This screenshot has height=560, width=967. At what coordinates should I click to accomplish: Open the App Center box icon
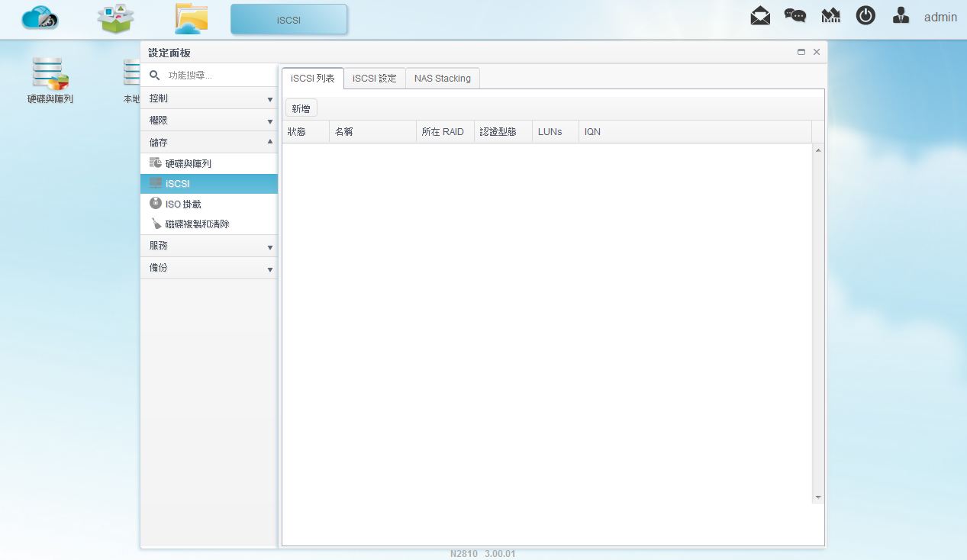coord(116,18)
